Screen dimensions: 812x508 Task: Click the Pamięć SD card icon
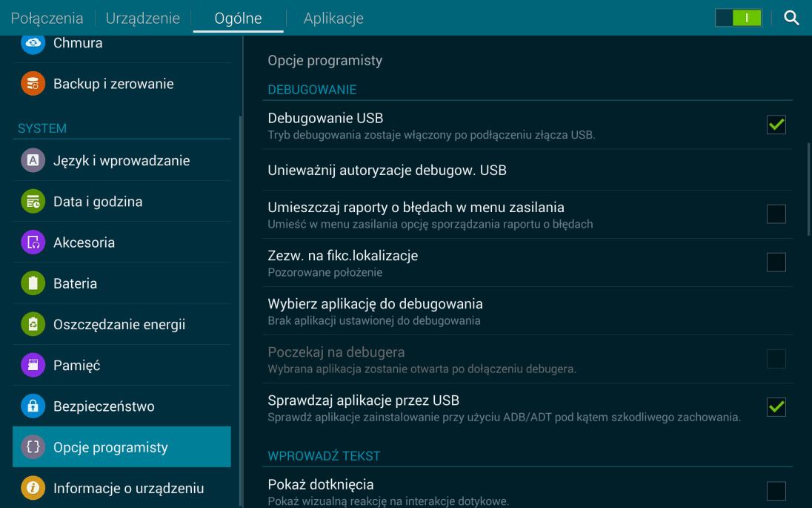[33, 365]
